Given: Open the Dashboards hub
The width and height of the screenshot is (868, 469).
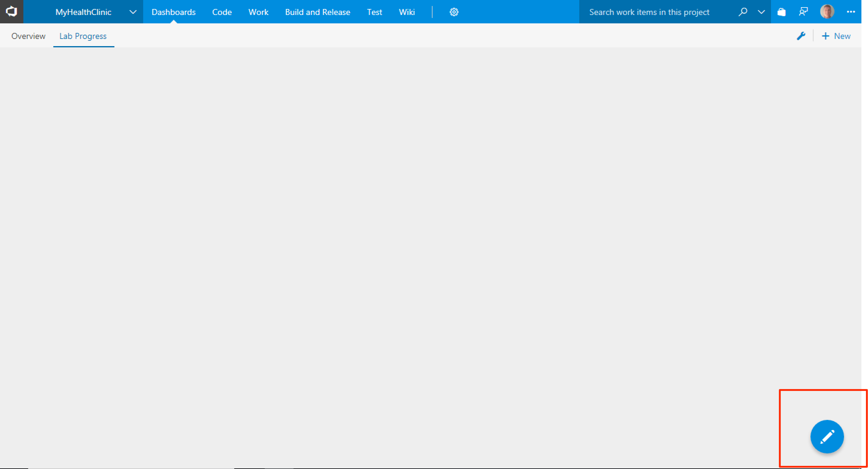Looking at the screenshot, I should [173, 12].
